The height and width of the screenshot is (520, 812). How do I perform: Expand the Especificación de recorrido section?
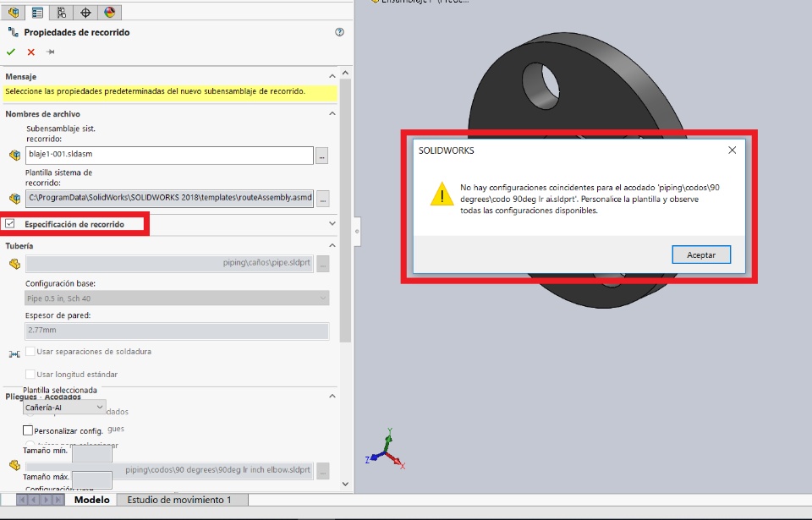(x=332, y=224)
